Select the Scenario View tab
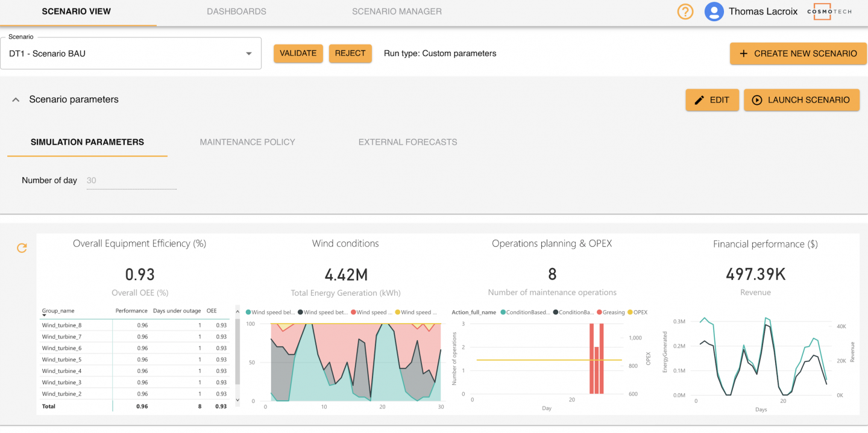The image size is (868, 433). [x=77, y=11]
